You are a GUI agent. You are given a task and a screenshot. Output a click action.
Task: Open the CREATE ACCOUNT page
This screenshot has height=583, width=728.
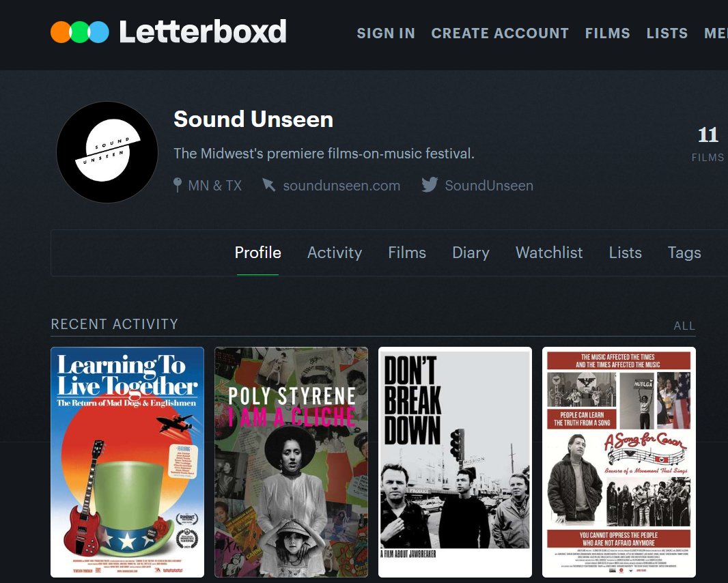499,33
